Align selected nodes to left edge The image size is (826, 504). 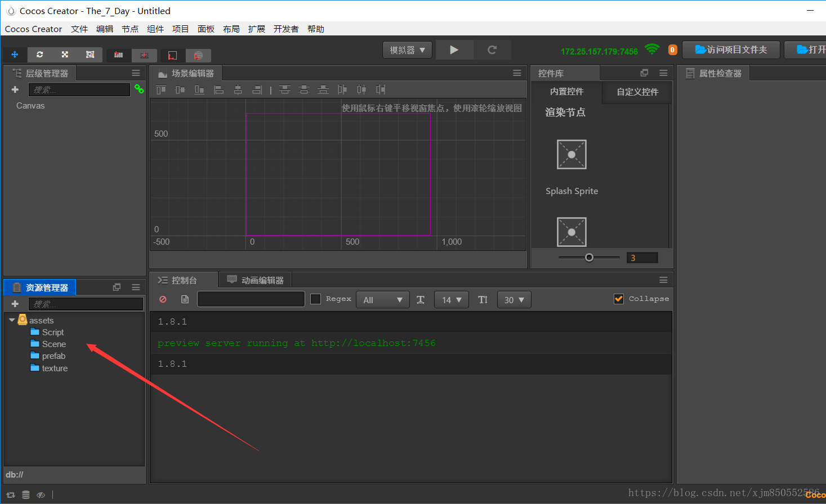pyautogui.click(x=219, y=89)
